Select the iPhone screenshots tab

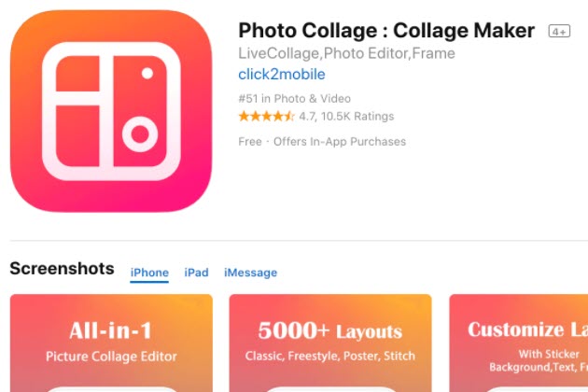[149, 273]
